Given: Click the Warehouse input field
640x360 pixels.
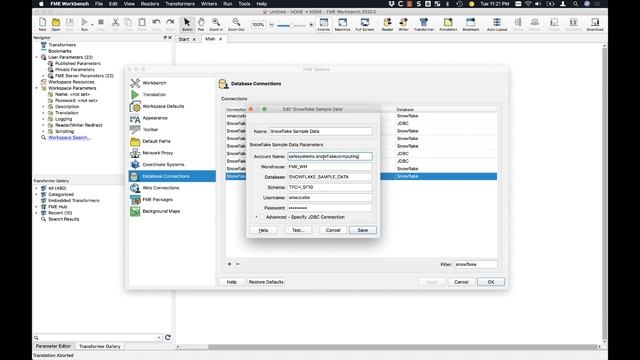Looking at the screenshot, I should pyautogui.click(x=329, y=167).
